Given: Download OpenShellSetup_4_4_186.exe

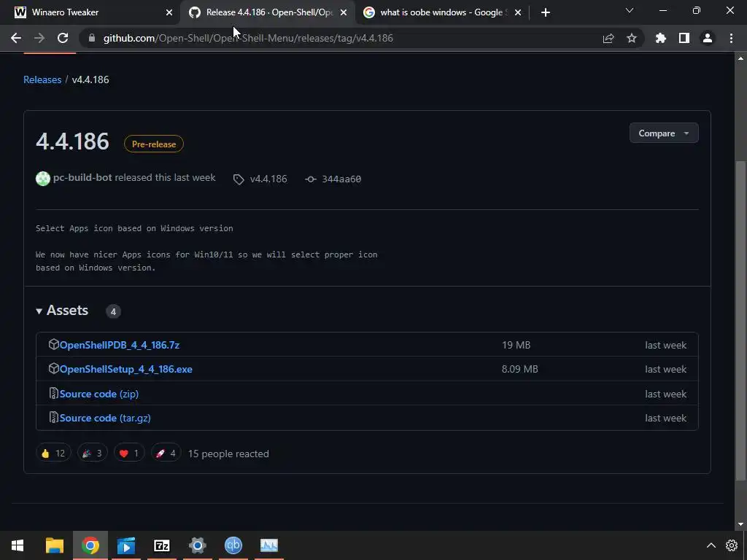Looking at the screenshot, I should (x=125, y=370).
